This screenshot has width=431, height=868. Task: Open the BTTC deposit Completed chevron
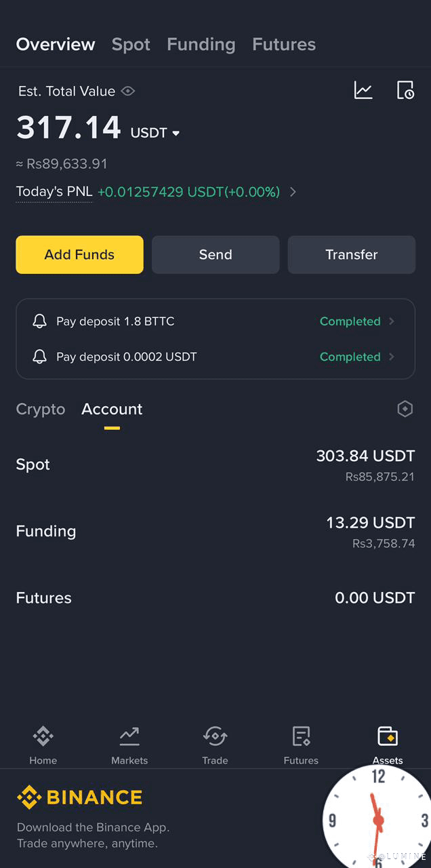pyautogui.click(x=392, y=321)
